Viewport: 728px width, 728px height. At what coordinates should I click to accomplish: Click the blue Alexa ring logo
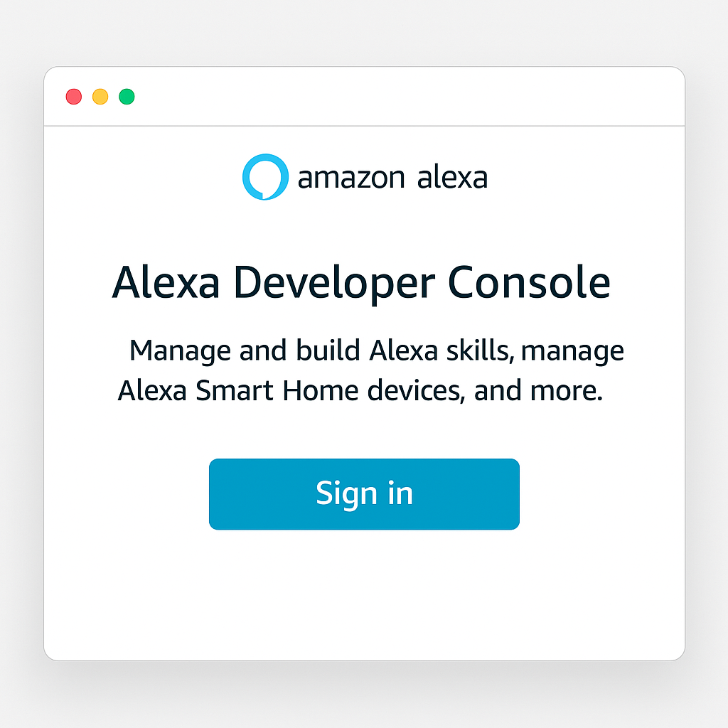click(265, 177)
